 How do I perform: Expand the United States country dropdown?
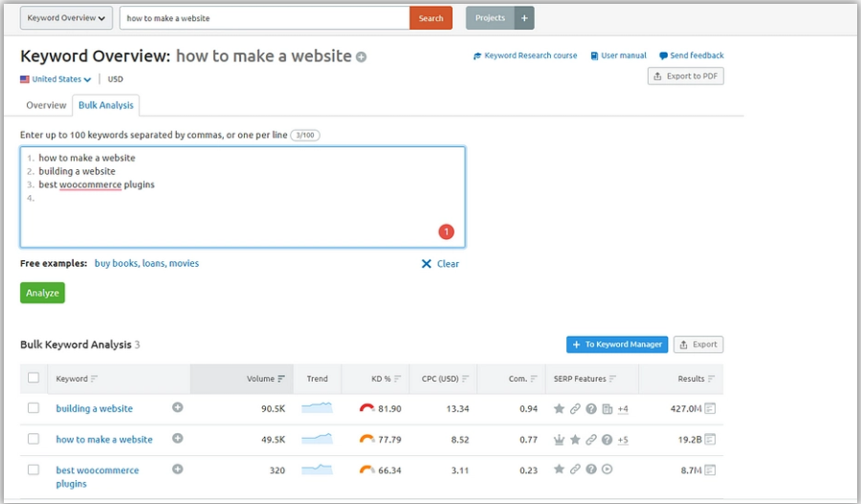tap(56, 79)
